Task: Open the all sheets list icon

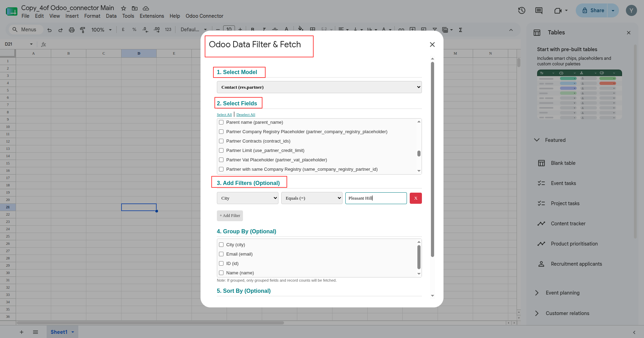Action: [x=36, y=332]
